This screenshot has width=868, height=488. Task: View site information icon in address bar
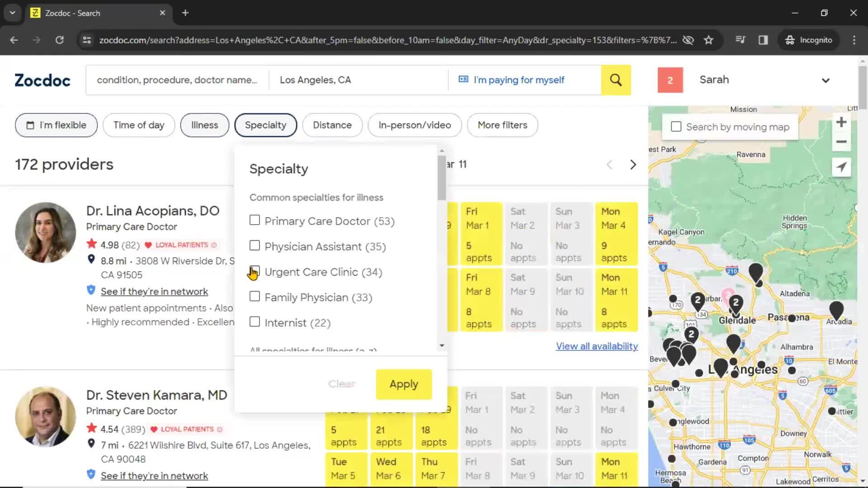pos(86,40)
